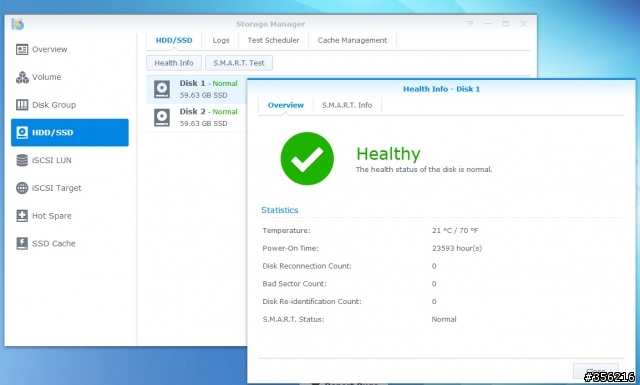Open the Volume section
The width and height of the screenshot is (640, 385).
[x=69, y=77]
